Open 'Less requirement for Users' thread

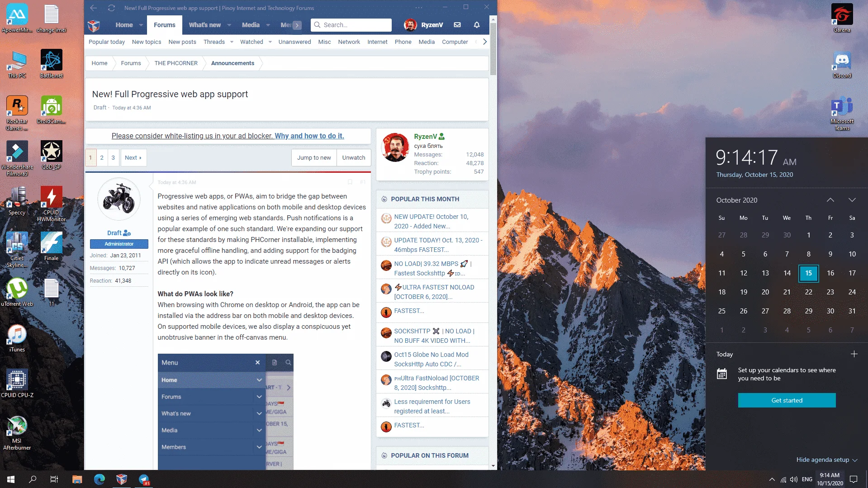click(x=432, y=406)
